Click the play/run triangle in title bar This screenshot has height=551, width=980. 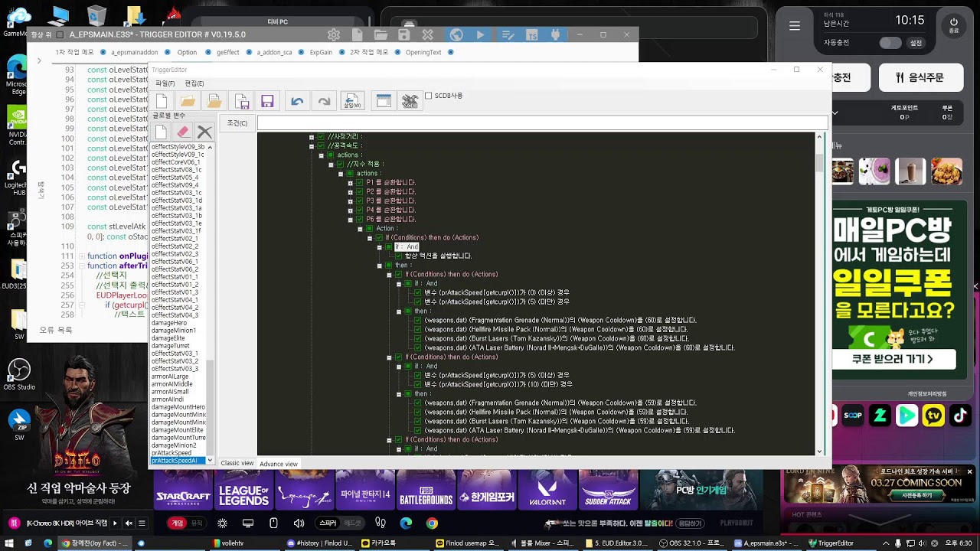(x=480, y=34)
